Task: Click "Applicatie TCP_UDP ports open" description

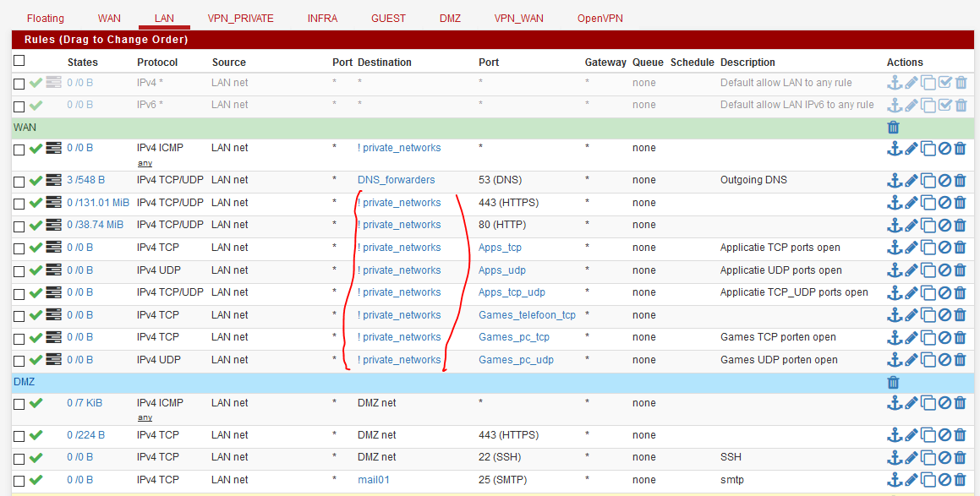Action: (794, 292)
